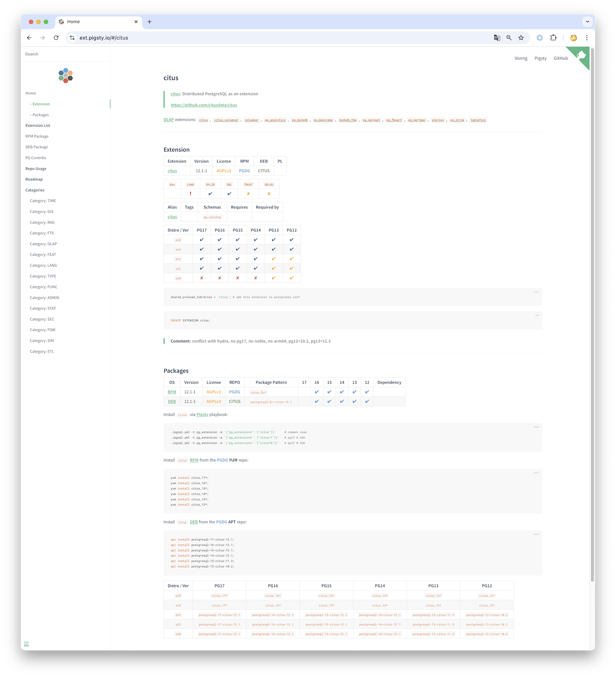This screenshot has width=616, height=678.
Task: Bookmark page with the star icon
Action: coord(521,38)
